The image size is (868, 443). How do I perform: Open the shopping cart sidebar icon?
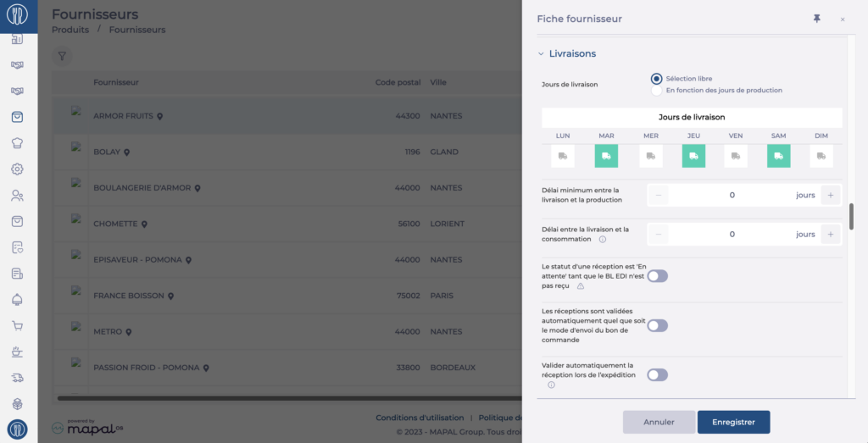coord(17,326)
